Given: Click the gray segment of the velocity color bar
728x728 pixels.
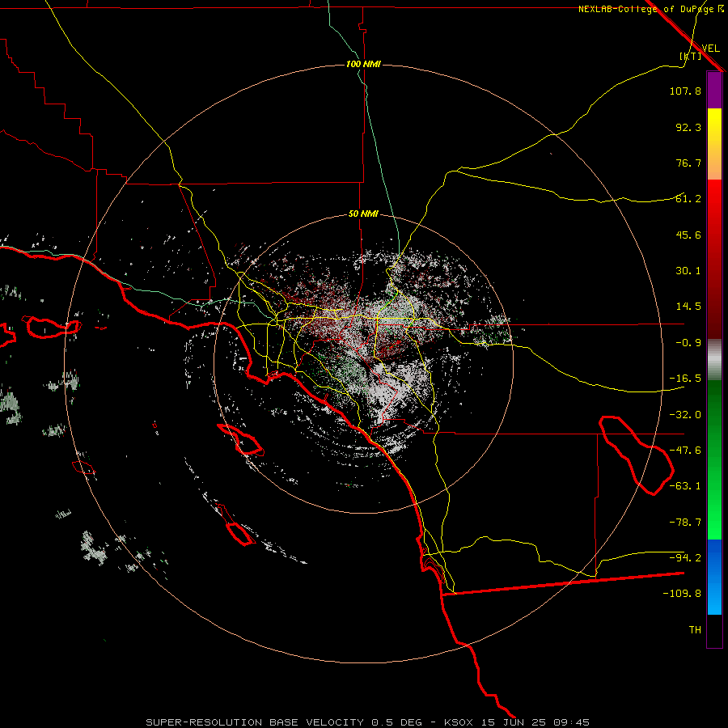Looking at the screenshot, I should point(714,360).
